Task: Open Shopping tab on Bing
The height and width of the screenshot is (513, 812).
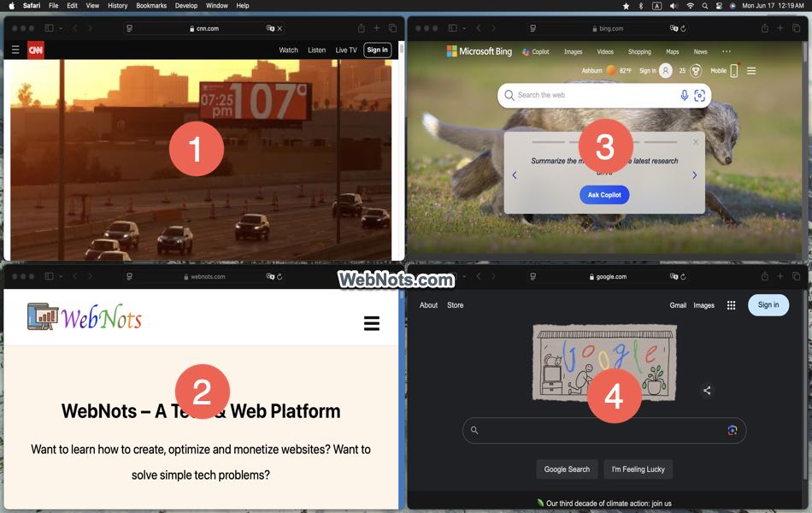Action: (x=639, y=52)
